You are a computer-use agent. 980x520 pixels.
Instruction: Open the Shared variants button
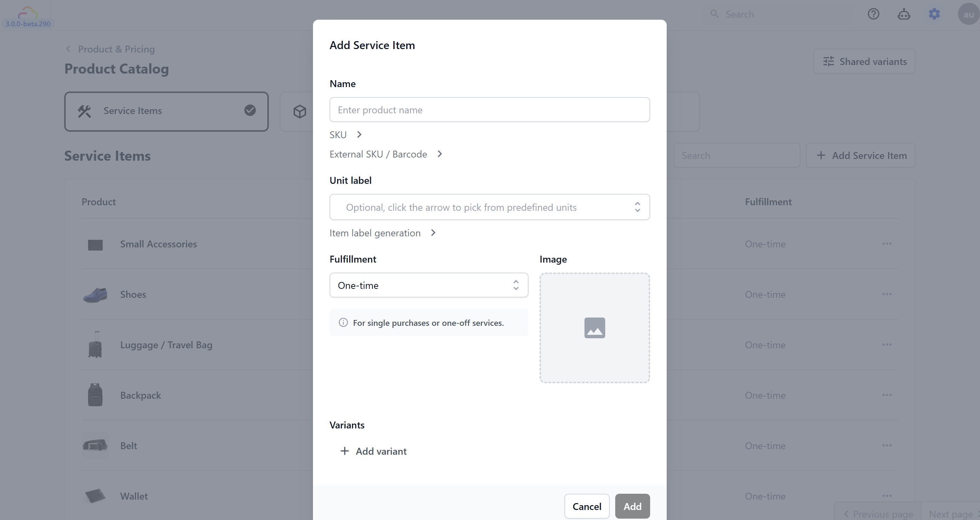coord(864,61)
